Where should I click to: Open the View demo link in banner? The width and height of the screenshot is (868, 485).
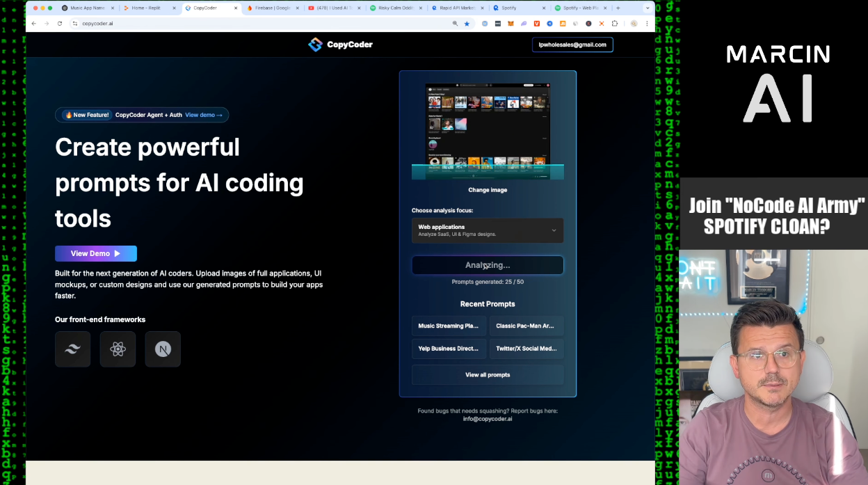204,115
